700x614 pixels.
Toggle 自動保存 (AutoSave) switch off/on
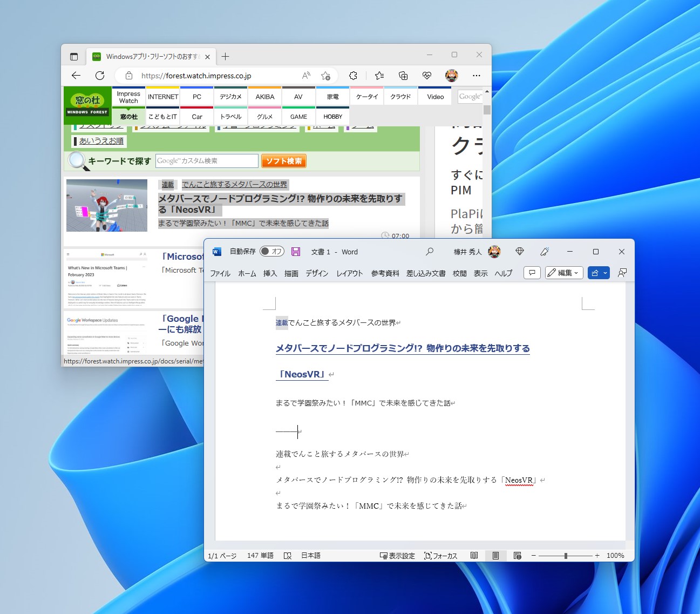pyautogui.click(x=271, y=252)
